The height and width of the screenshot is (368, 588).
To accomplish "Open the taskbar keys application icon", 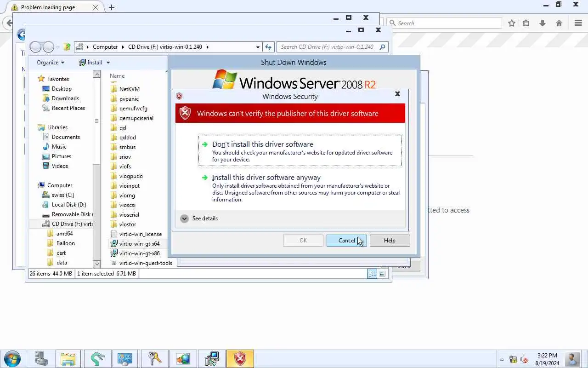I will pyautogui.click(x=154, y=359).
